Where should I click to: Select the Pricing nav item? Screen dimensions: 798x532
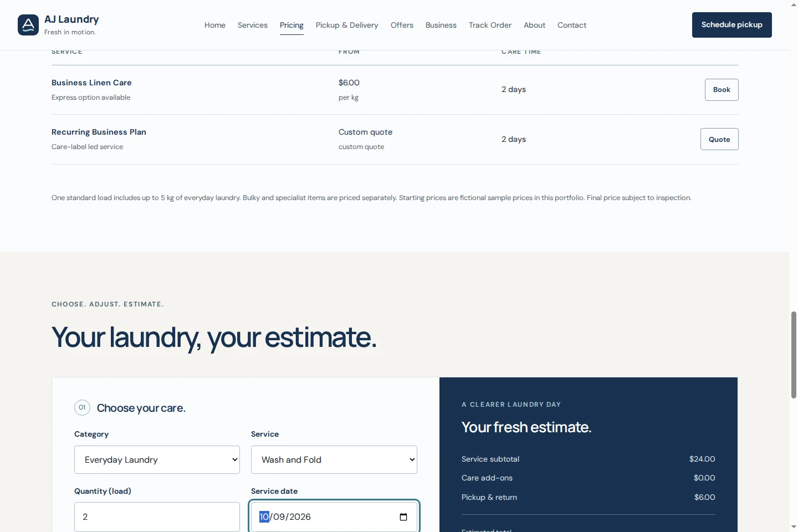(291, 25)
